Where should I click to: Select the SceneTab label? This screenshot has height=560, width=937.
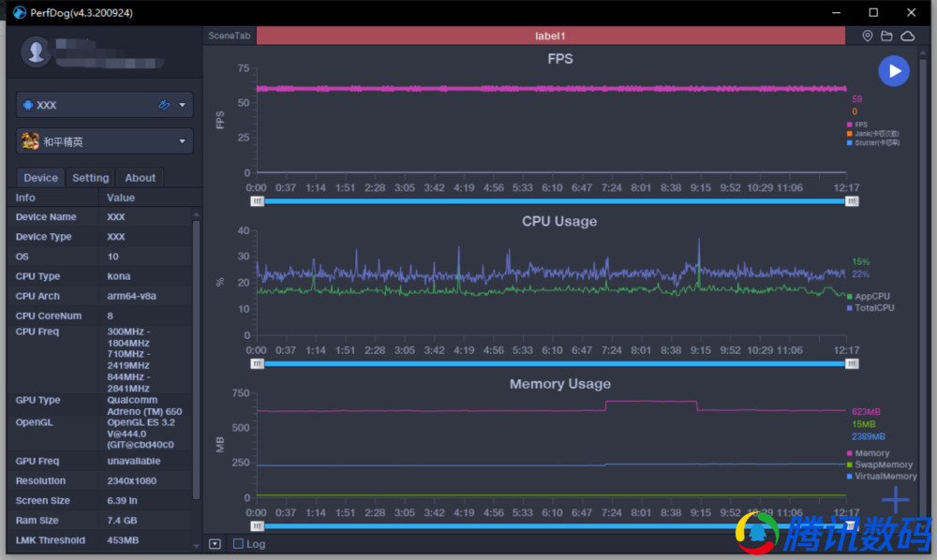[229, 36]
